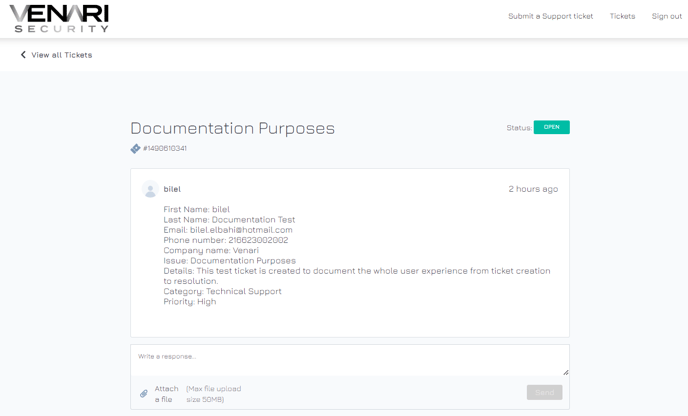688x416 pixels.
Task: Click the Venari Security logo
Action: point(59,17)
